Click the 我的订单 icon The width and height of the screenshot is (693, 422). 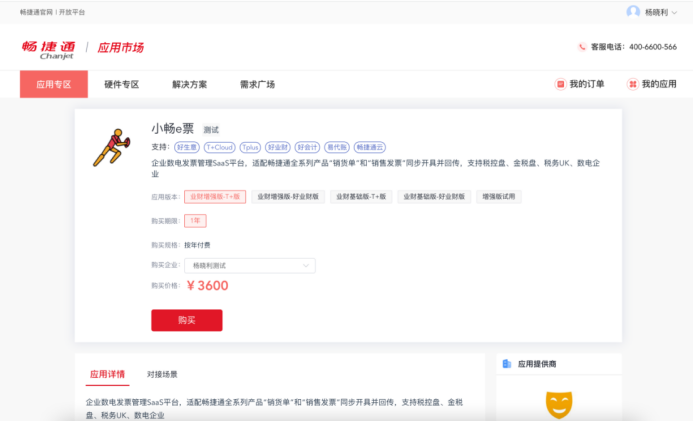coord(560,84)
